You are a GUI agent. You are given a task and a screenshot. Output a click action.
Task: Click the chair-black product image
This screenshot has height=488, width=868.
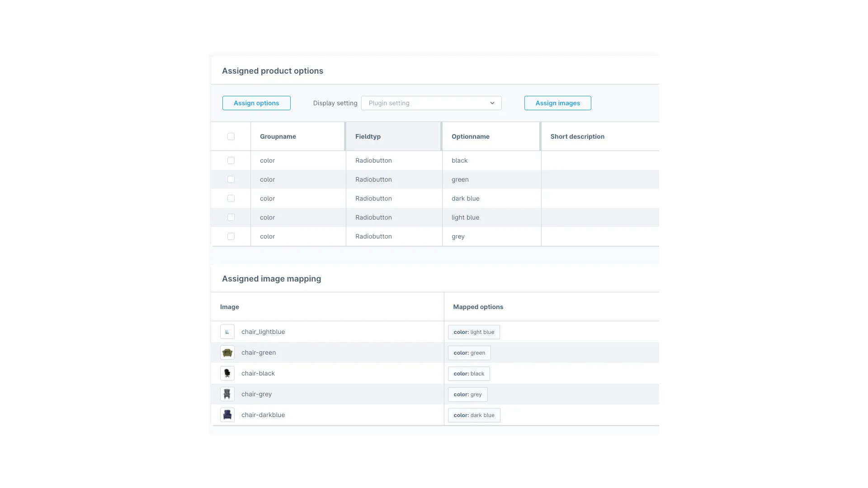point(227,373)
